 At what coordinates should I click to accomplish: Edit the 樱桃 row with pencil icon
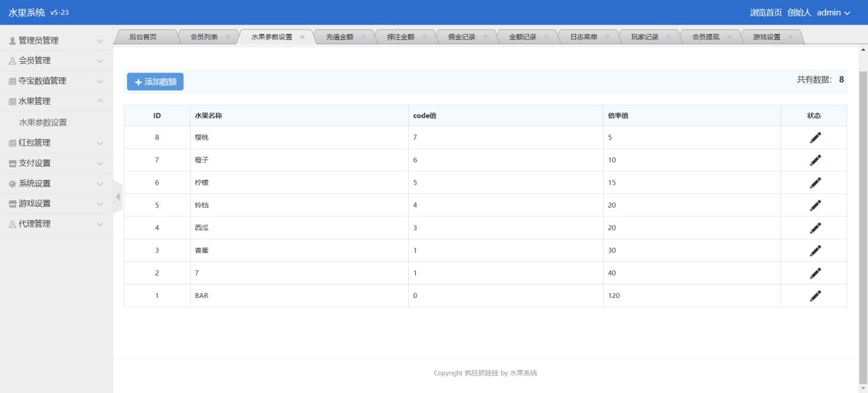815,138
